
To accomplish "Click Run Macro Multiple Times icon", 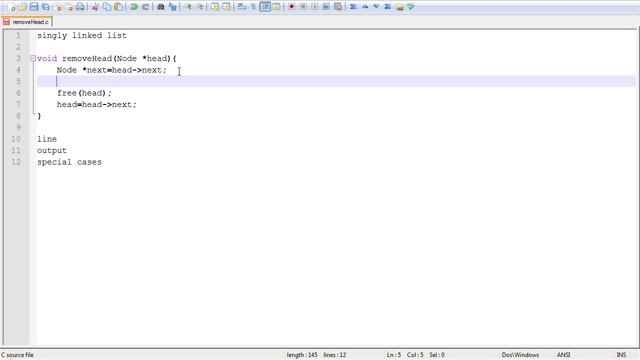I will point(326,7).
